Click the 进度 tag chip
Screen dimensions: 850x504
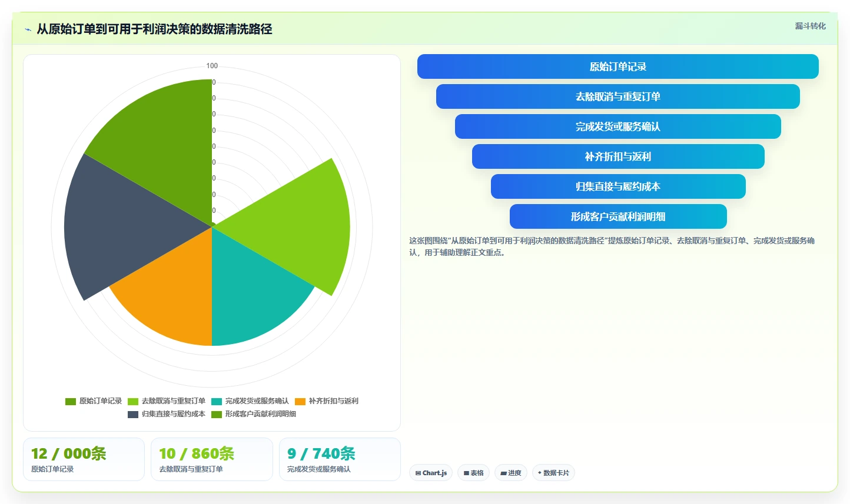pyautogui.click(x=511, y=473)
